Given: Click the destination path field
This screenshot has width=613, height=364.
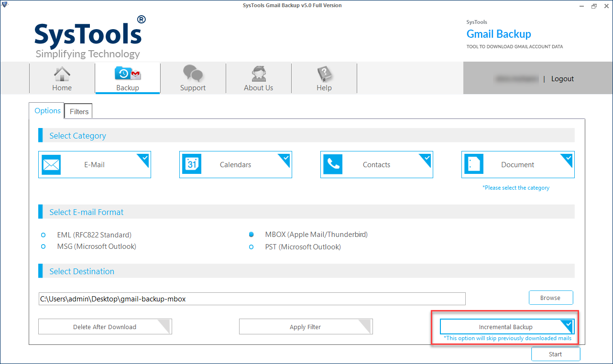Looking at the screenshot, I should click(x=252, y=299).
